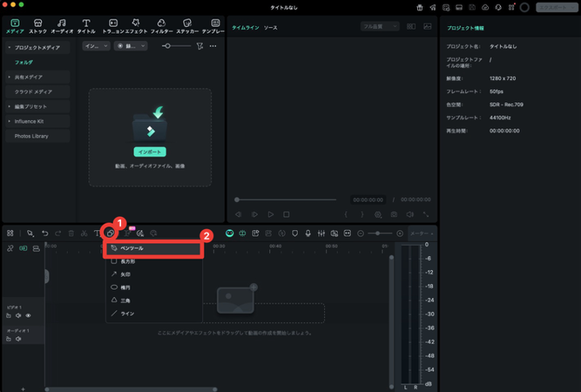This screenshot has width=581, height=392.
Task: Open the オーディオ media tab
Action: point(62,25)
